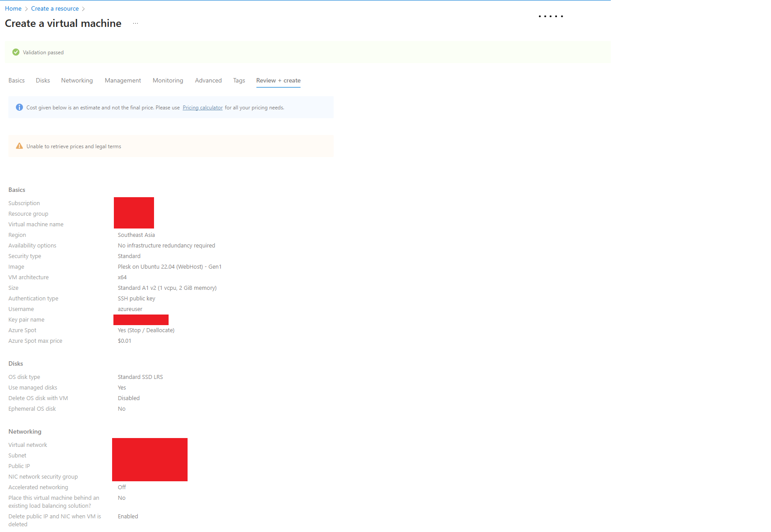Viewport: 771px width, 532px height.
Task: Click the Create a resource breadcrumb
Action: click(x=55, y=8)
